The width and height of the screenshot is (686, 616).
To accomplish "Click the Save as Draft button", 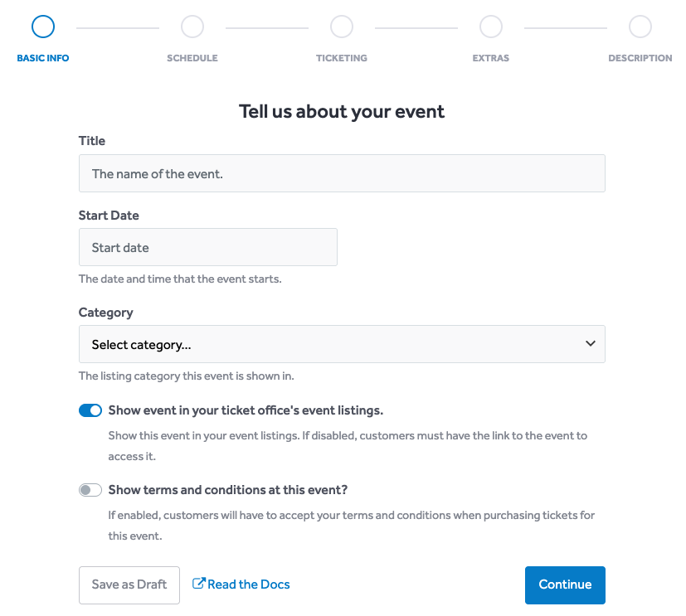I will [x=129, y=585].
